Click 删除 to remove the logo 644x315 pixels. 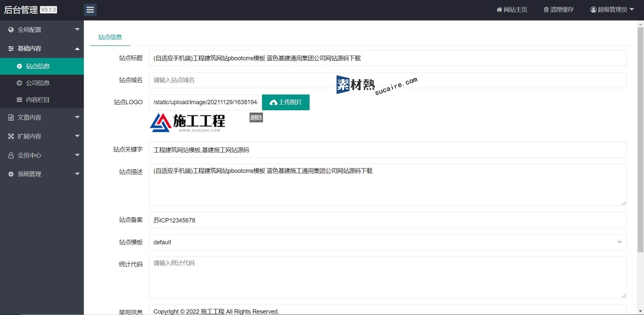point(256,118)
